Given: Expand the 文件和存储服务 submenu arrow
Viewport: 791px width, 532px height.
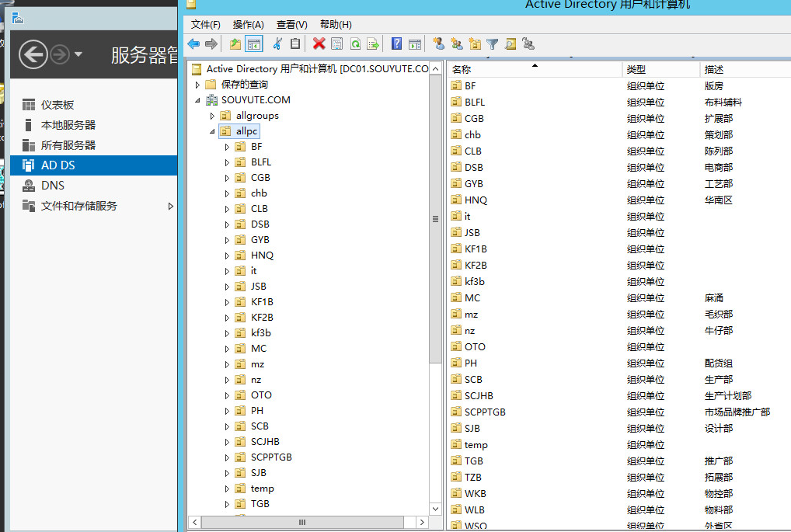Looking at the screenshot, I should point(170,206).
